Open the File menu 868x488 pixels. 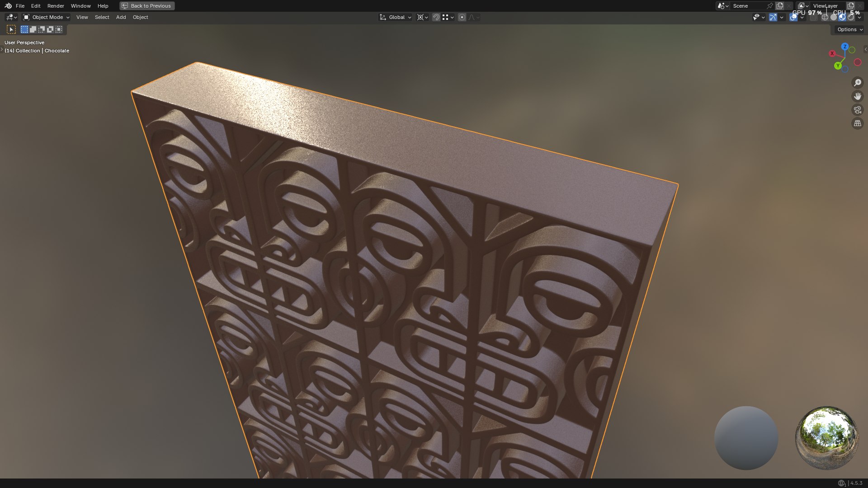[20, 6]
